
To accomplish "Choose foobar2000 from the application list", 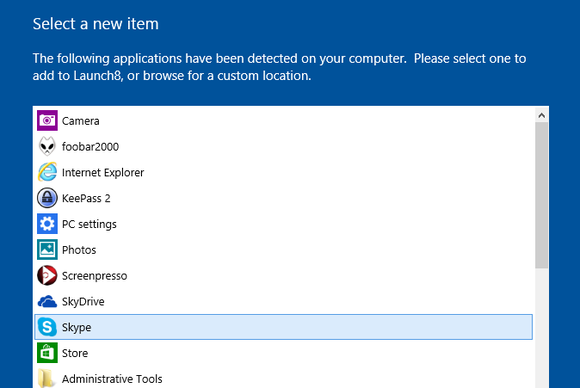I will point(90,147).
